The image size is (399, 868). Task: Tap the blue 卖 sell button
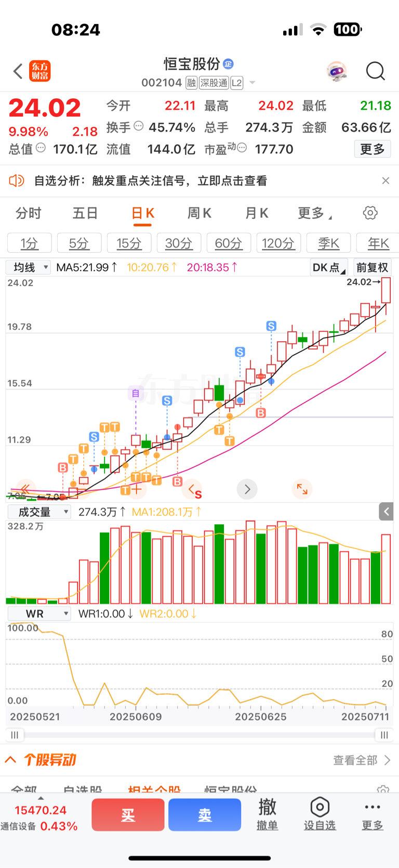tap(205, 814)
